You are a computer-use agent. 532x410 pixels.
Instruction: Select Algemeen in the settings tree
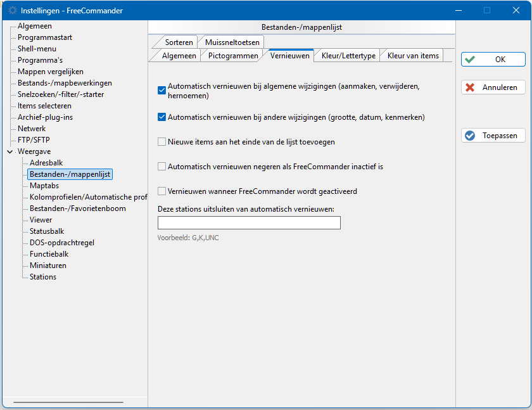35,26
